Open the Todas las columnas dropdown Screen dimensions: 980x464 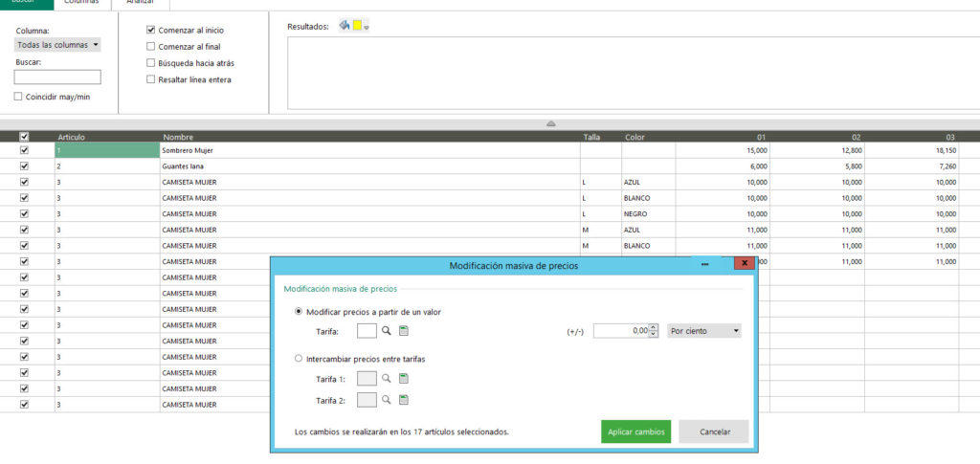(x=57, y=45)
